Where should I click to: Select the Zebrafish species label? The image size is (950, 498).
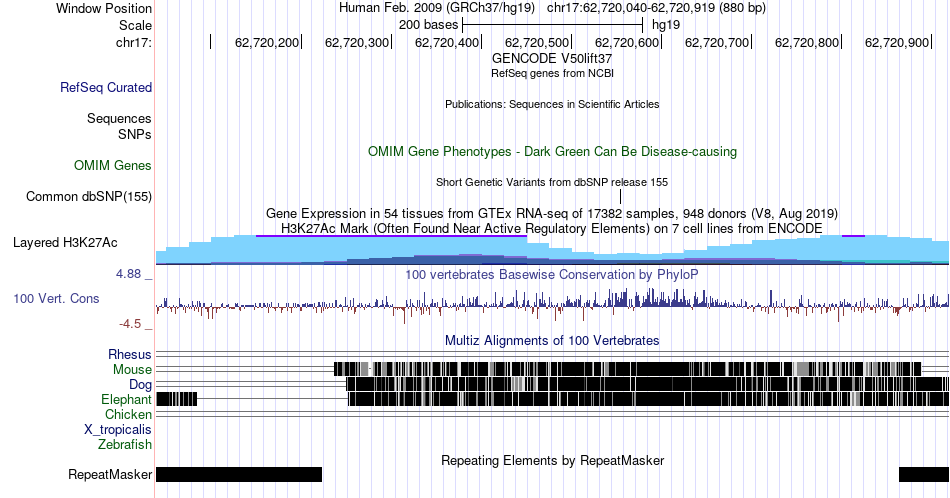pos(125,445)
